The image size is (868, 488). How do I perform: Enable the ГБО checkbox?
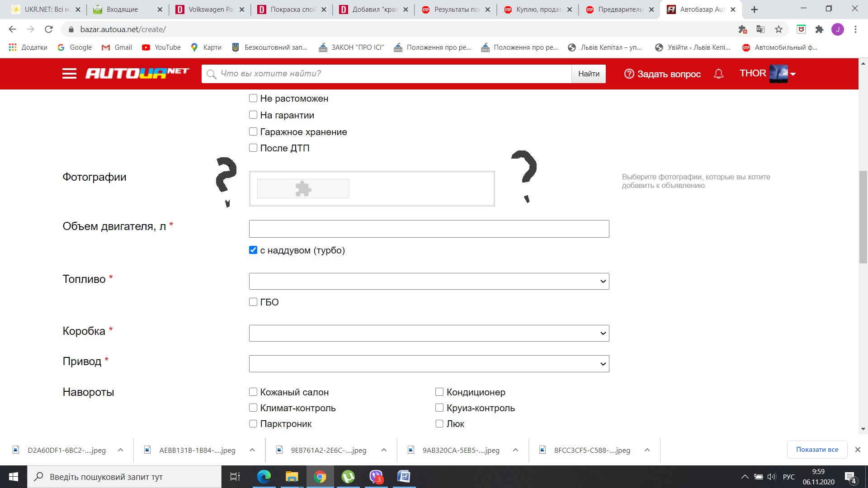point(253,302)
